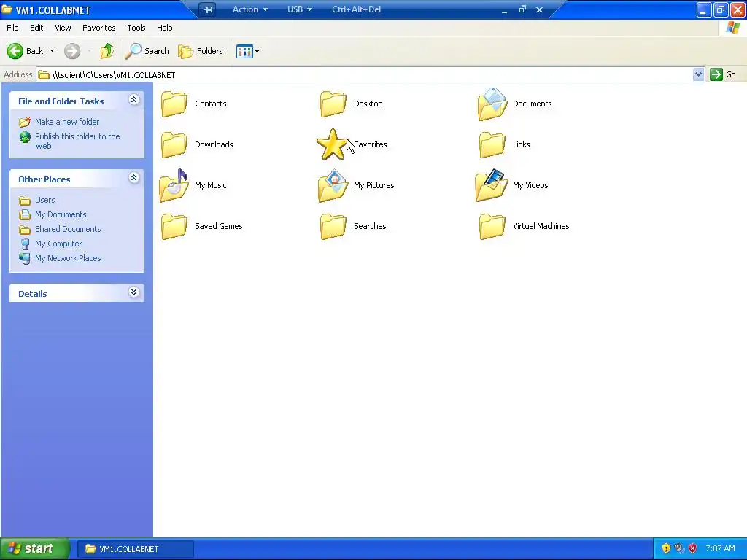Open My Computer link in sidebar
Image resolution: width=747 pixels, height=560 pixels.
58,244
